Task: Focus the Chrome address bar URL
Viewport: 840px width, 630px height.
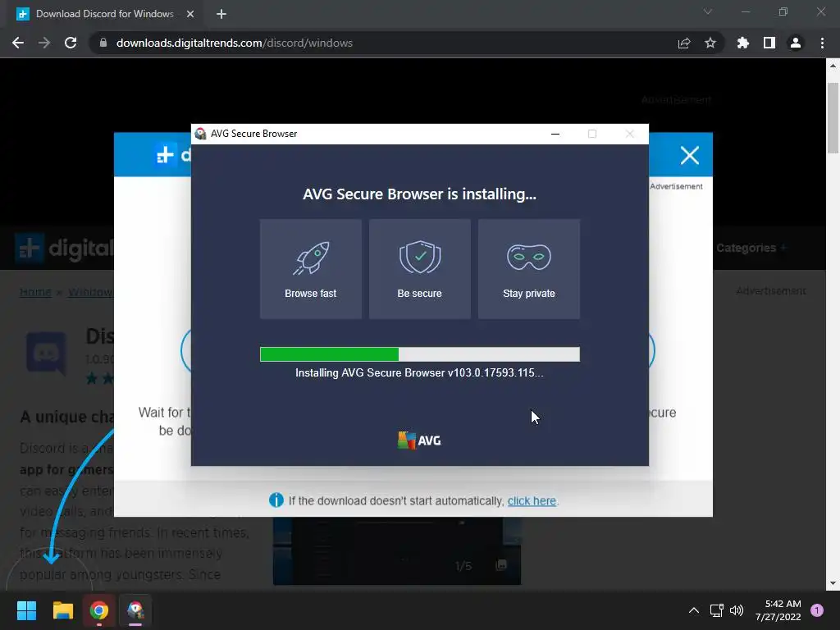Action: [234, 43]
